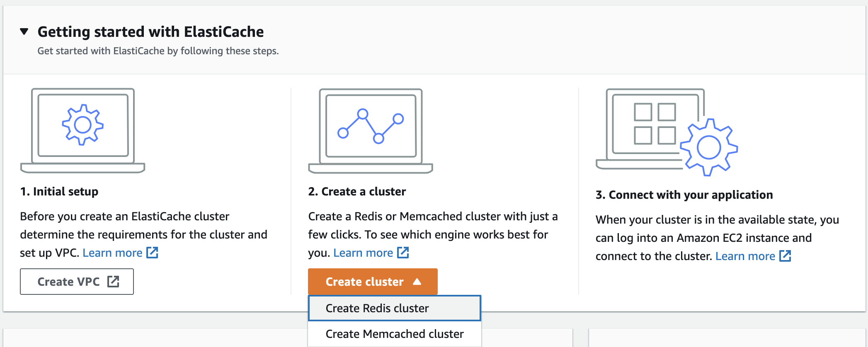Click the Create a cluster laptop graph illustration
This screenshot has height=347, width=868.
coord(371,131)
